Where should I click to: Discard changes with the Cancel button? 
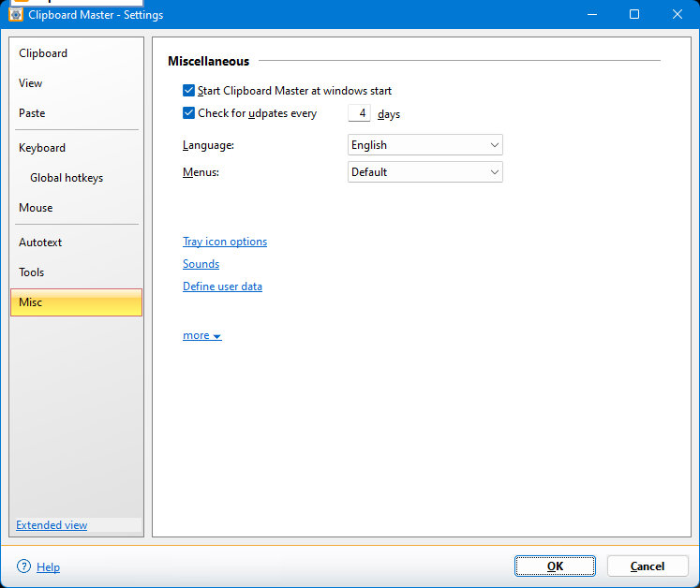[x=648, y=566]
